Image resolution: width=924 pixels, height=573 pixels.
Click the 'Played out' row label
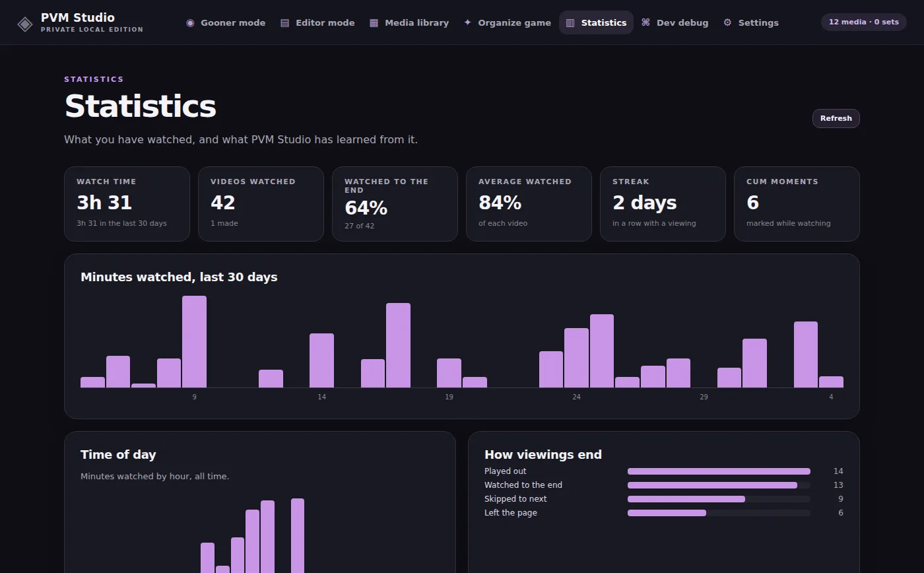click(x=506, y=471)
